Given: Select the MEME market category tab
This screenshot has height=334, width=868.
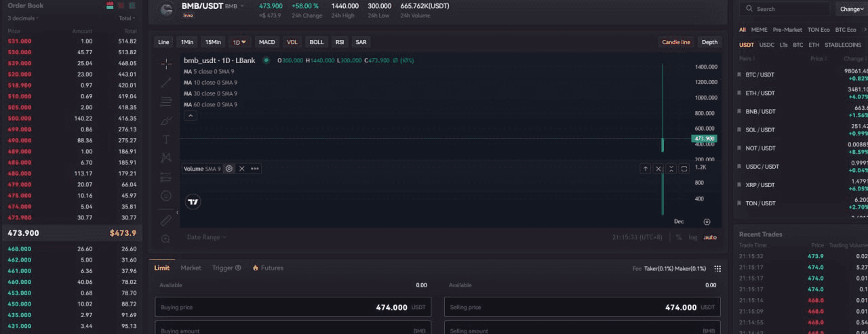Looking at the screenshot, I should click(x=759, y=30).
